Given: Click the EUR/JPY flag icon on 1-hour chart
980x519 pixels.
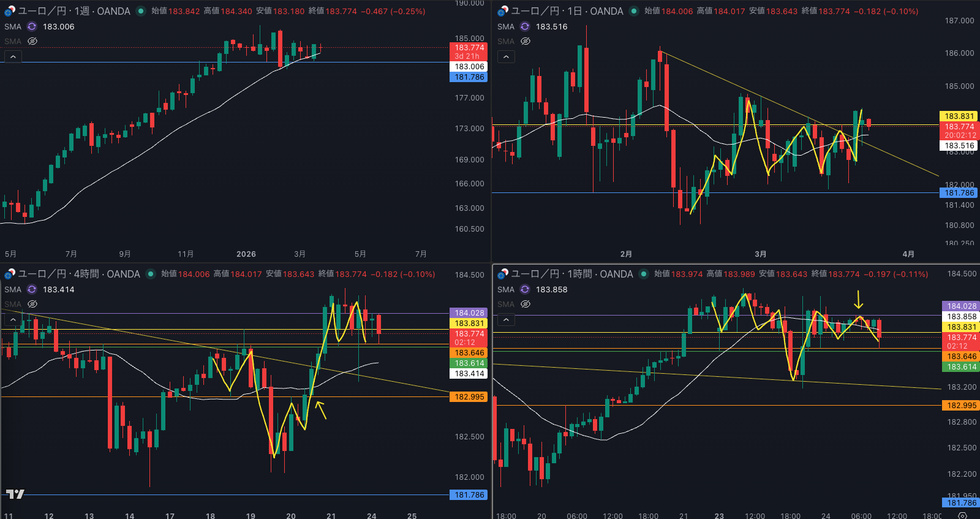Looking at the screenshot, I should tap(503, 274).
